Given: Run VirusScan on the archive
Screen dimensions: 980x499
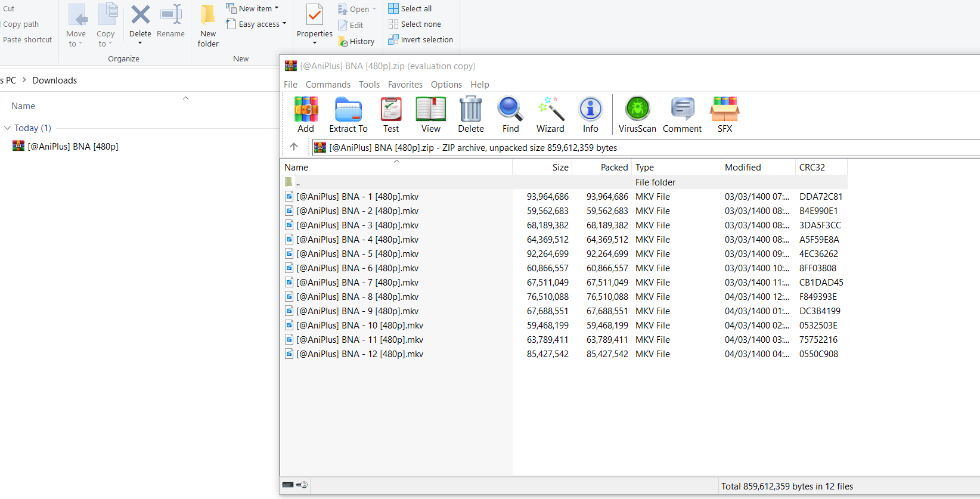Looking at the screenshot, I should pos(637,114).
